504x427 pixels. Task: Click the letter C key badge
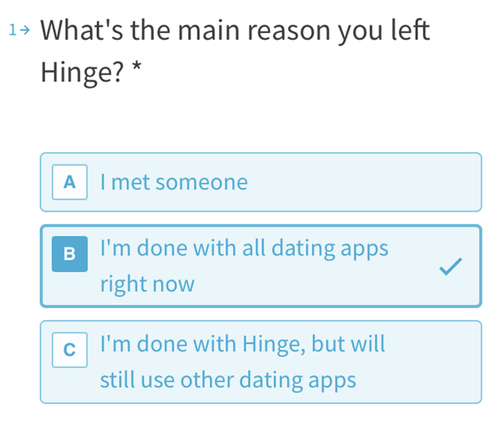point(69,350)
